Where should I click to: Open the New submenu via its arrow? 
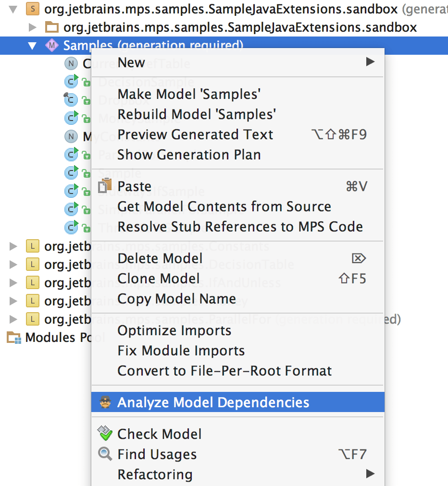(x=370, y=62)
